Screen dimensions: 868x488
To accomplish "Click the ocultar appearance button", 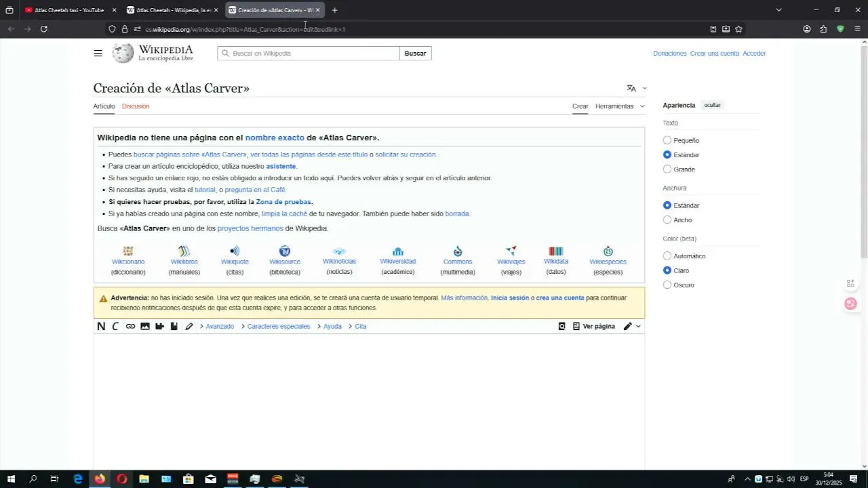I will click(712, 105).
